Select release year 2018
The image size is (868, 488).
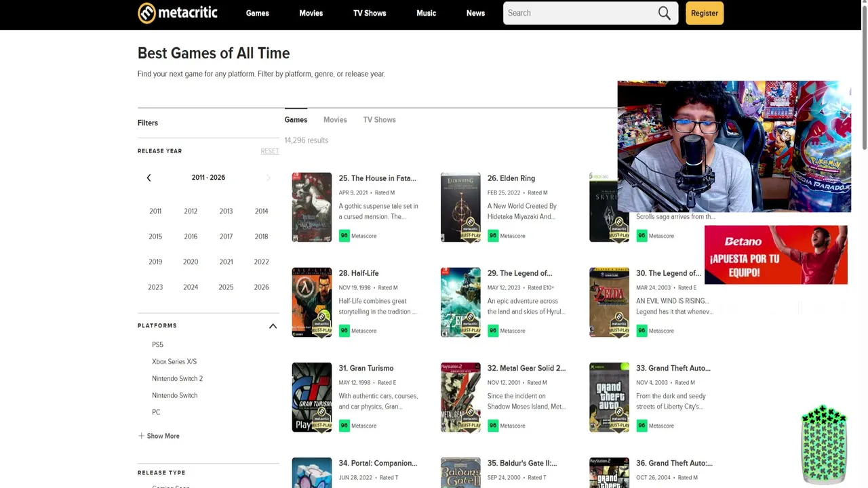(261, 237)
